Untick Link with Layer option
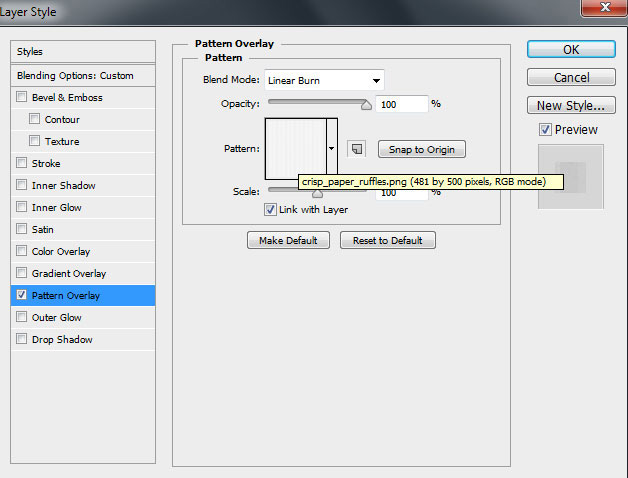This screenshot has height=478, width=628. 270,209
